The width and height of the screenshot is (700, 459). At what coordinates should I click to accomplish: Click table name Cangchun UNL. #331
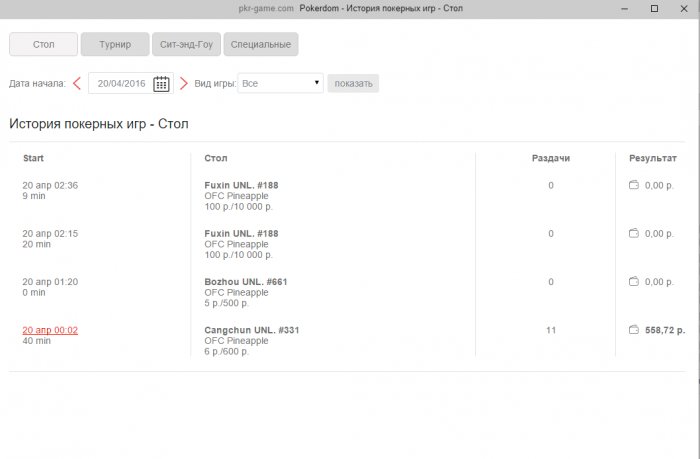[x=252, y=330]
